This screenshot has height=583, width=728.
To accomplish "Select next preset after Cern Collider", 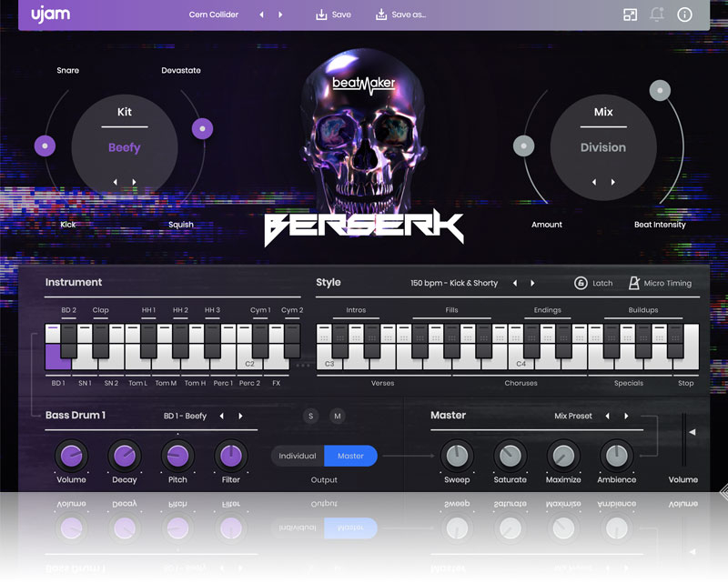I will pyautogui.click(x=280, y=15).
